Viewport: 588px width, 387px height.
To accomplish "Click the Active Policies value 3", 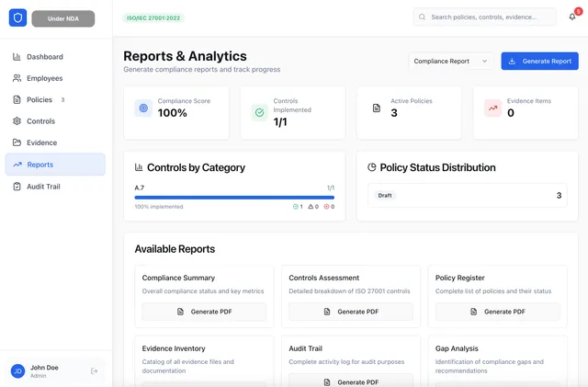I will pyautogui.click(x=394, y=113).
